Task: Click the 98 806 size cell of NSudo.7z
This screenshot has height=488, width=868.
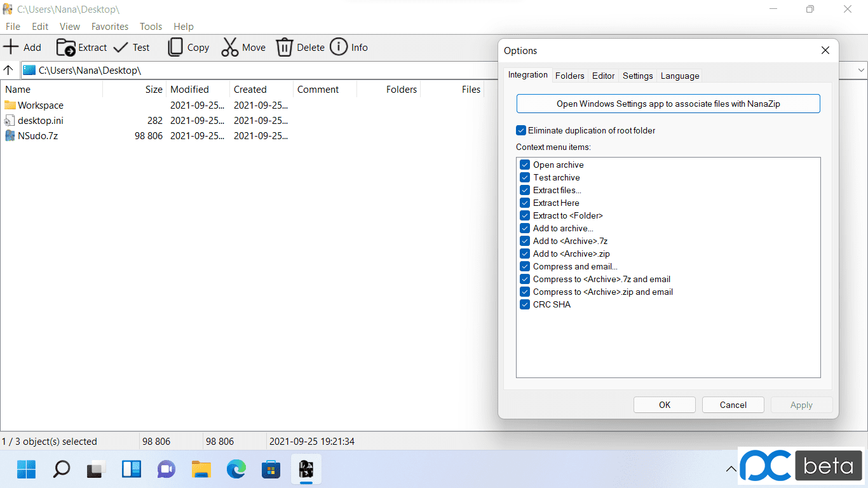Action: [x=149, y=135]
